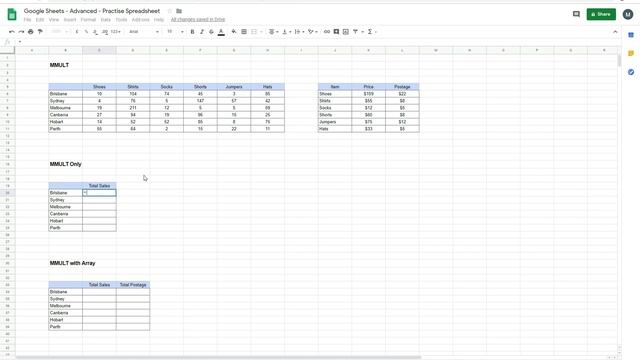The height and width of the screenshot is (360, 640).
Task: Select the 'Jumpers' column header cell
Action: [x=234, y=87]
